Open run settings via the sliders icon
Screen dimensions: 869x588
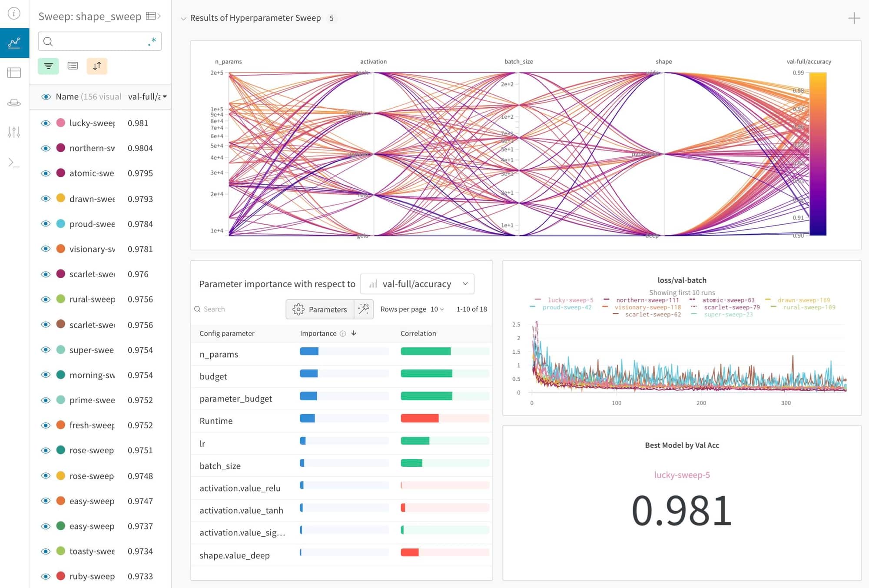point(14,133)
